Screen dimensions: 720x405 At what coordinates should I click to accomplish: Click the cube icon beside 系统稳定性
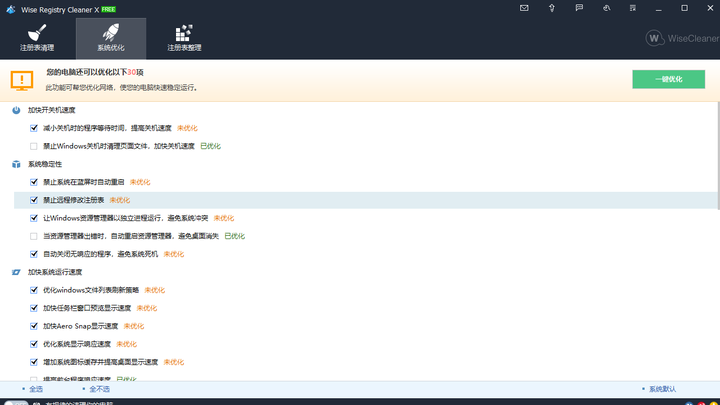pyautogui.click(x=16, y=164)
